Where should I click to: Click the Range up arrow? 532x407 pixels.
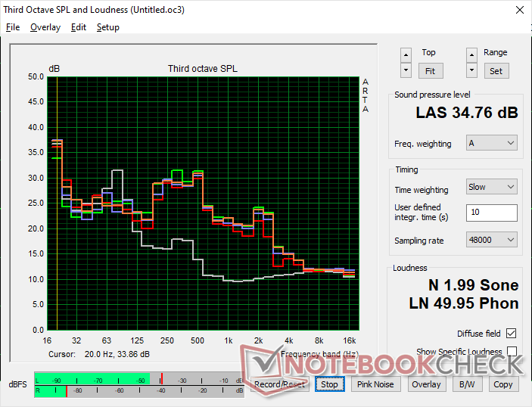click(472, 54)
